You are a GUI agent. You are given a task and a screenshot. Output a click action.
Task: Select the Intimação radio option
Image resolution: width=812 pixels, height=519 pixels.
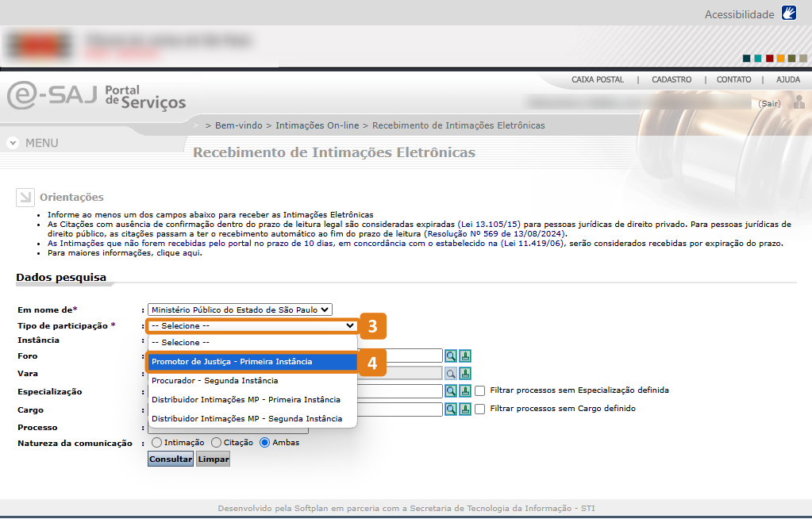tap(156, 443)
